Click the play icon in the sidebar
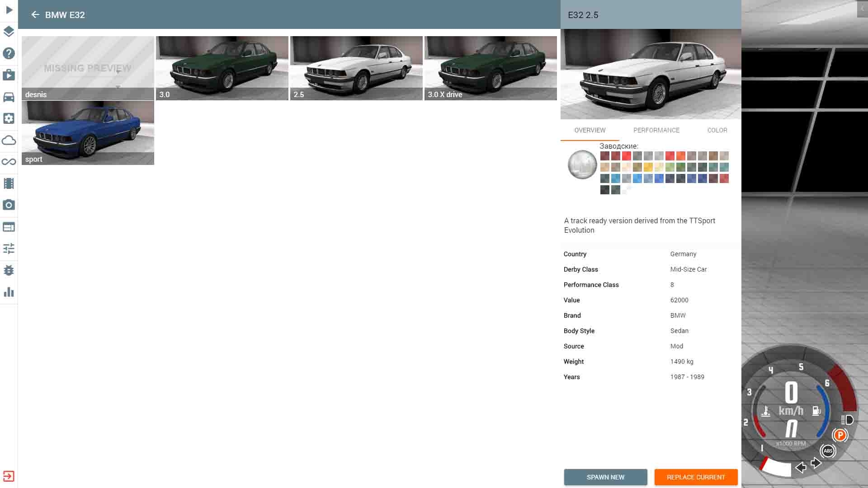Screen dimensions: 868x488 point(9,10)
